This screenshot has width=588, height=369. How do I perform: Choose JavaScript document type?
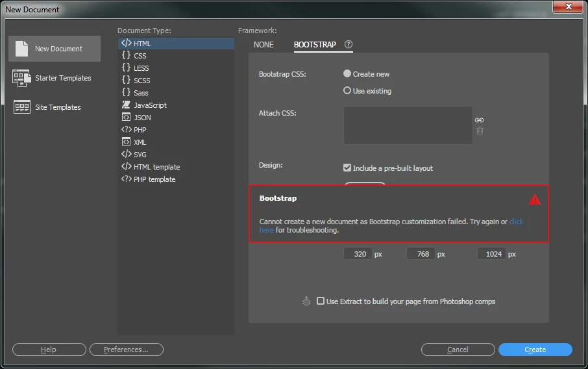click(176, 105)
